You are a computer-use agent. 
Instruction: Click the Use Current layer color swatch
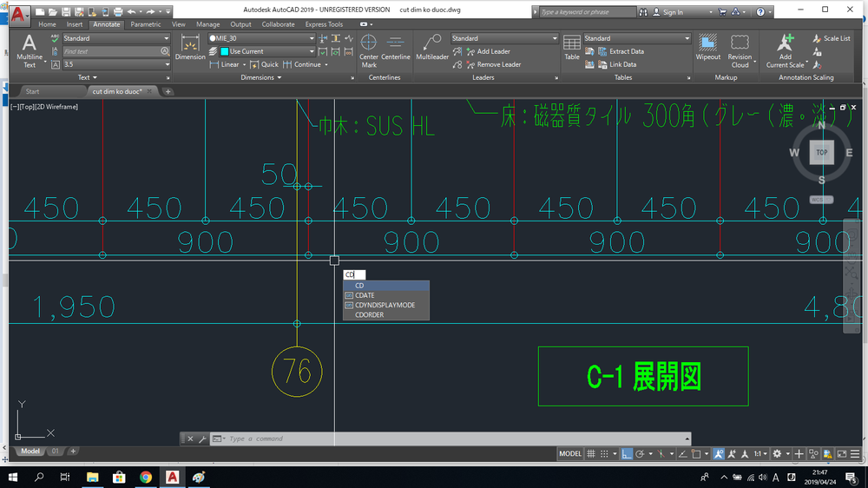225,51
